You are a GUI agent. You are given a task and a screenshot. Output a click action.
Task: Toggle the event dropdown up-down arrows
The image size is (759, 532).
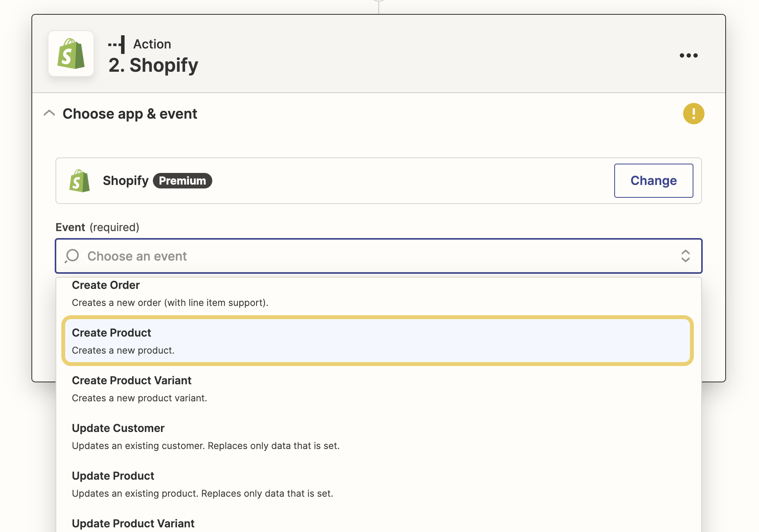point(685,256)
